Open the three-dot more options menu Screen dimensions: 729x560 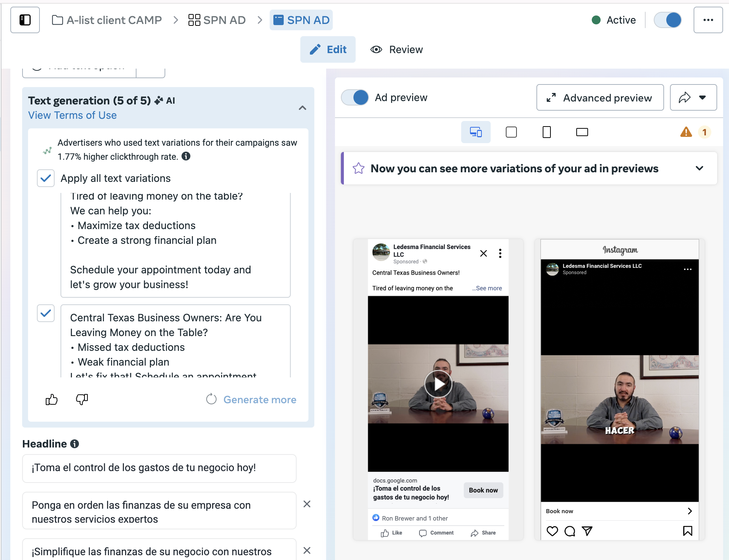(708, 20)
